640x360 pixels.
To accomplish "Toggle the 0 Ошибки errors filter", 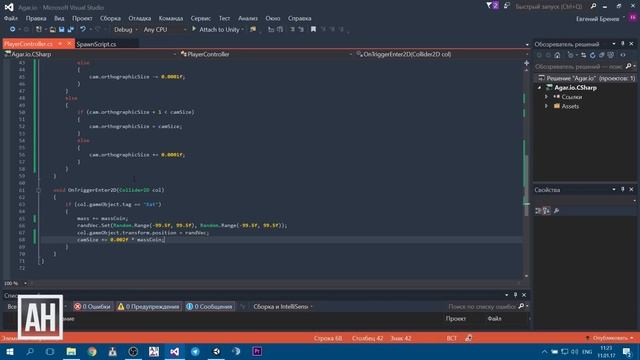I will (x=92, y=307).
